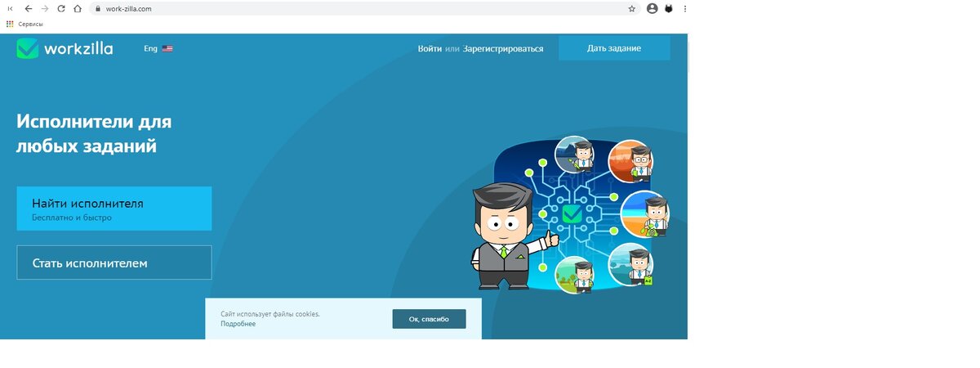Screen dimensions: 980x368
Task: Click the orange desert worker avatar circle
Action: (630, 162)
